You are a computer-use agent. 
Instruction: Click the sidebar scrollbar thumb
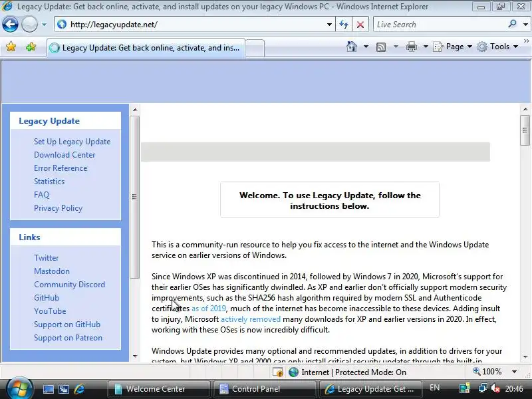coord(135,197)
